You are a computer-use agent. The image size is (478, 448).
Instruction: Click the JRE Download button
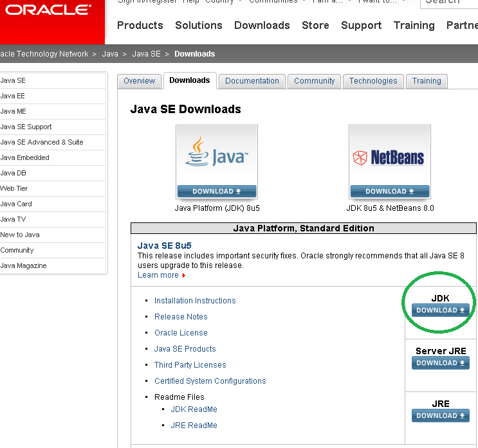pos(440,415)
